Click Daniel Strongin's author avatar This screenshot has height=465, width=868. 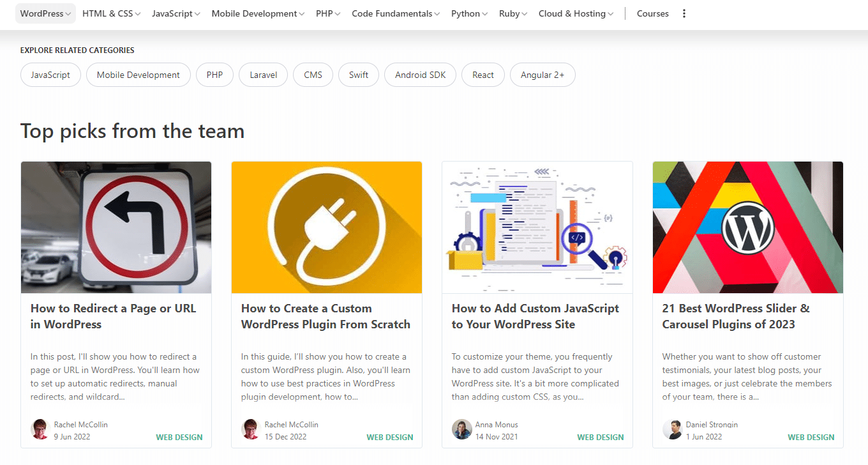point(672,429)
